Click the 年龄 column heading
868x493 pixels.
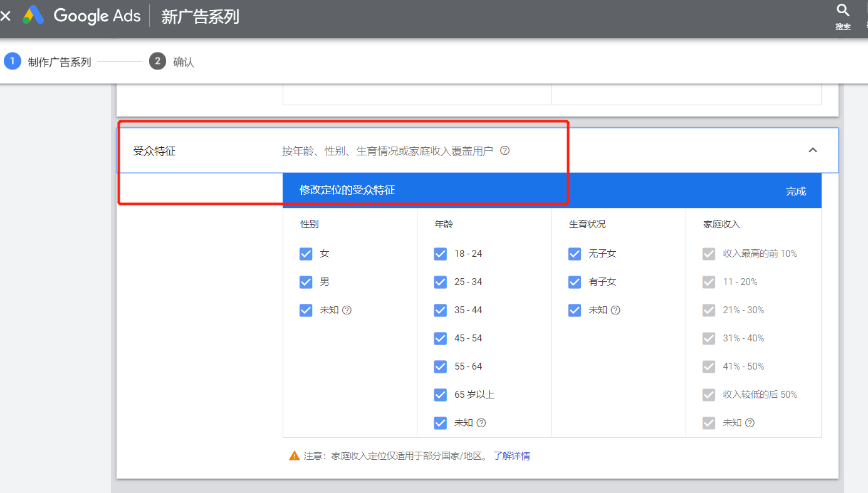click(444, 224)
